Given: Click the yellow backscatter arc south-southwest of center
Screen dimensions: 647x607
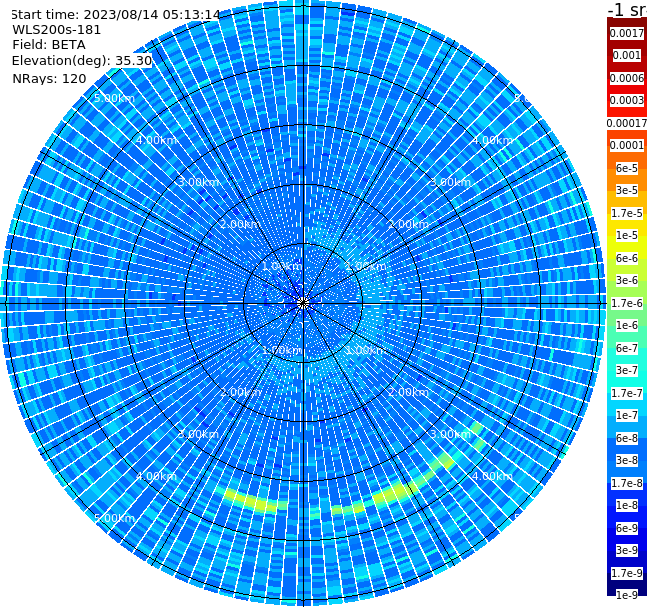Looking at the screenshot, I should click(252, 501).
